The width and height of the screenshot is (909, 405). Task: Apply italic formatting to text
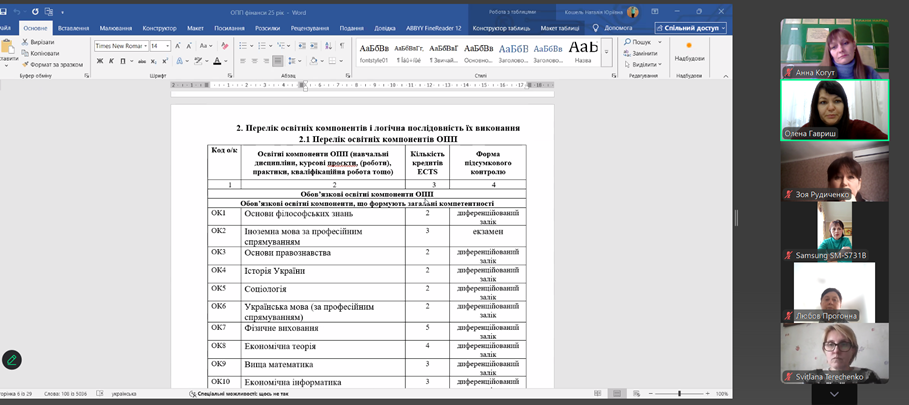[x=109, y=62]
